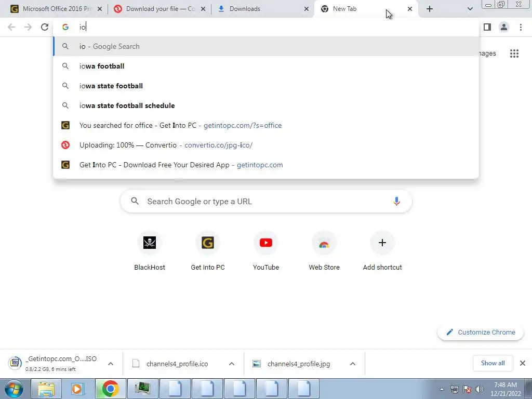Open the Action Center flag tray icon
Screen dimensions: 532x399
(467, 389)
